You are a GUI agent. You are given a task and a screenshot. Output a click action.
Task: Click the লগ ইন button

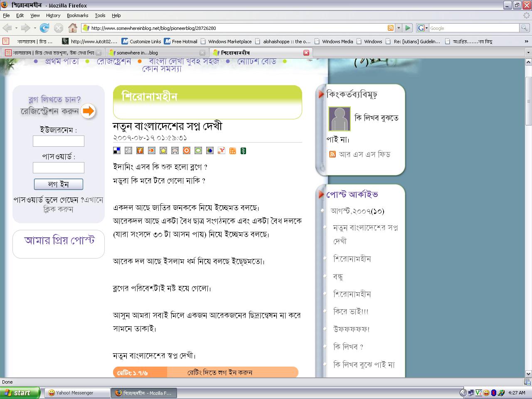(x=59, y=184)
